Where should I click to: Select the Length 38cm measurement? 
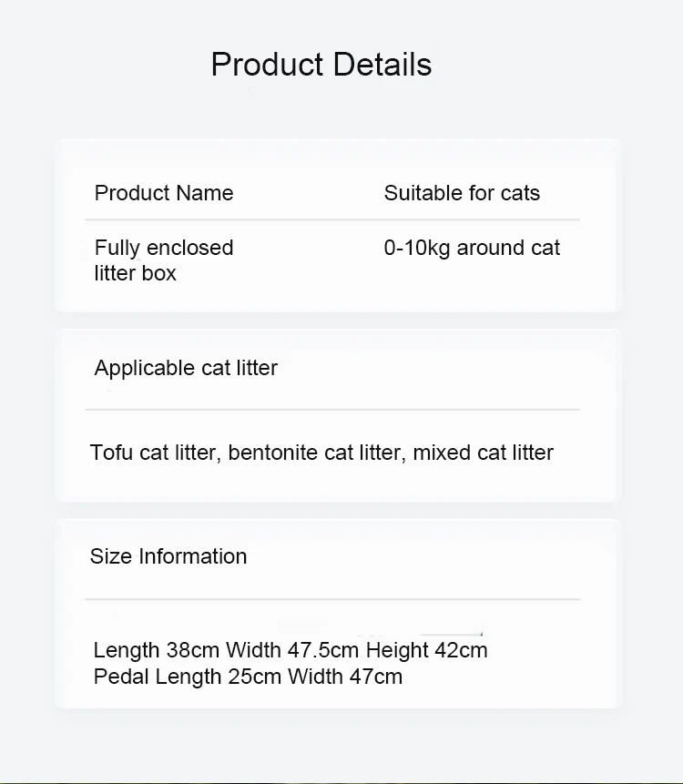pyautogui.click(x=157, y=650)
